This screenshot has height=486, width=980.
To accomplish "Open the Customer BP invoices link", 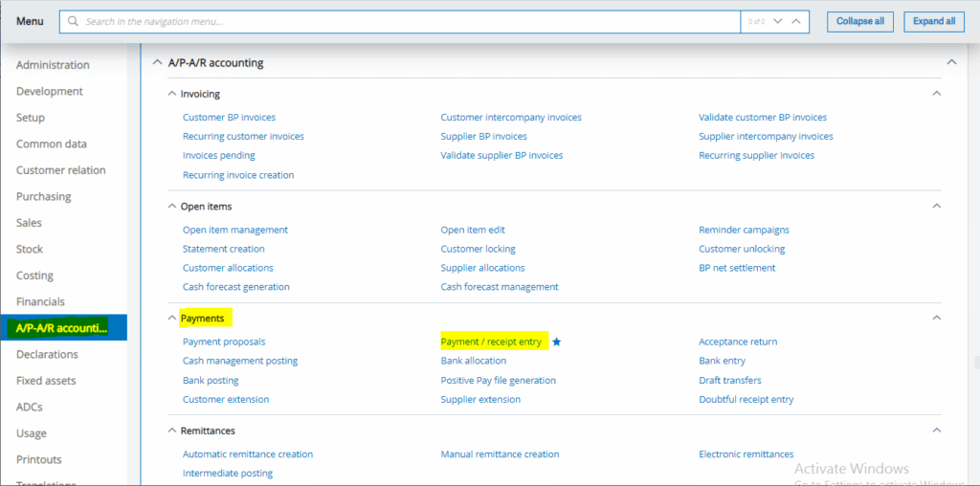I will point(229,118).
